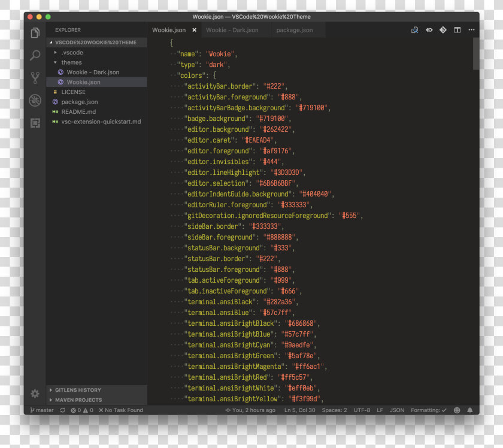Open the Search view in activity bar

tap(35, 55)
